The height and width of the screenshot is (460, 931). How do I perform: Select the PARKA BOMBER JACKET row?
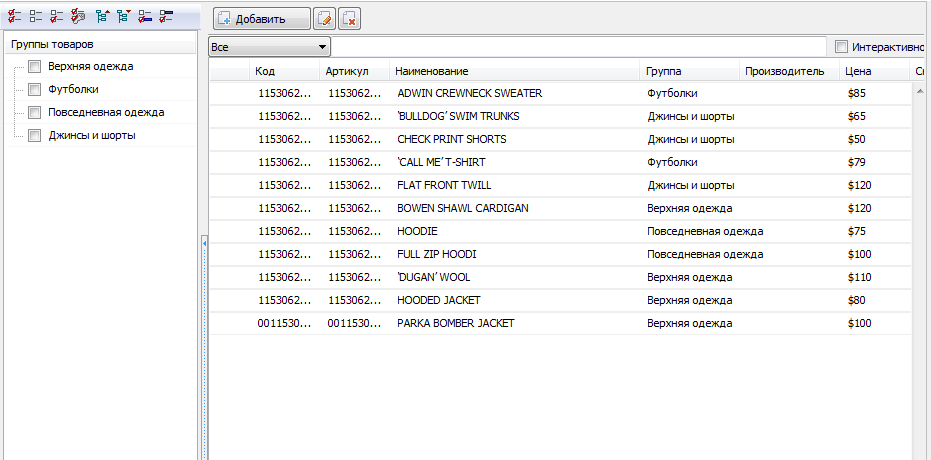pos(560,324)
